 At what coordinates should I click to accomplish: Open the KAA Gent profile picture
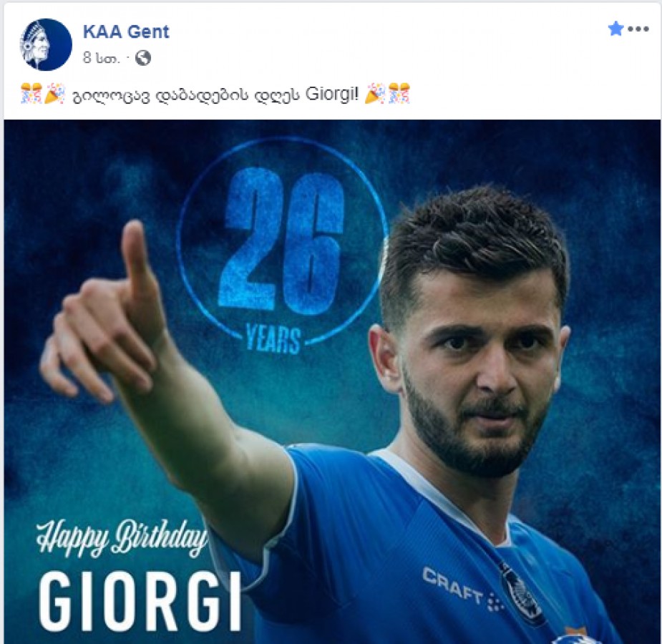coord(46,44)
